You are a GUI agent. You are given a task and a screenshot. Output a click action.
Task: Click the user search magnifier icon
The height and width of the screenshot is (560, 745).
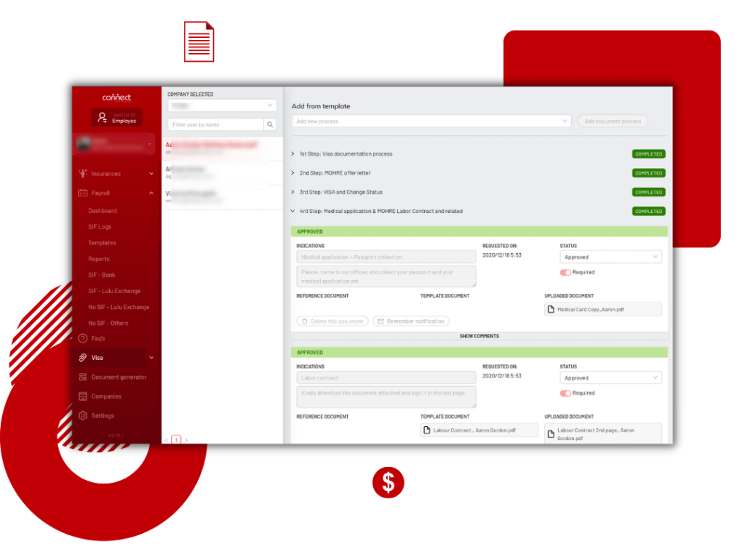point(269,124)
